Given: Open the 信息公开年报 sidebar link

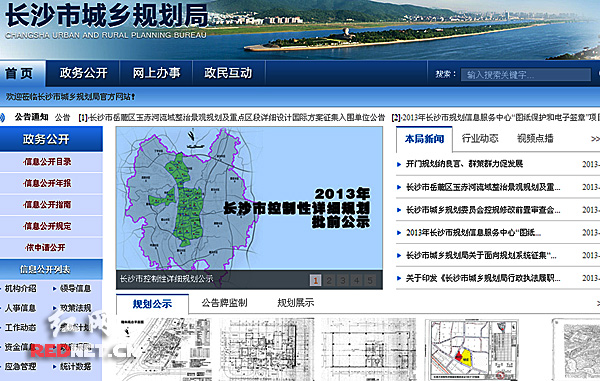Looking at the screenshot, I should [x=47, y=183].
